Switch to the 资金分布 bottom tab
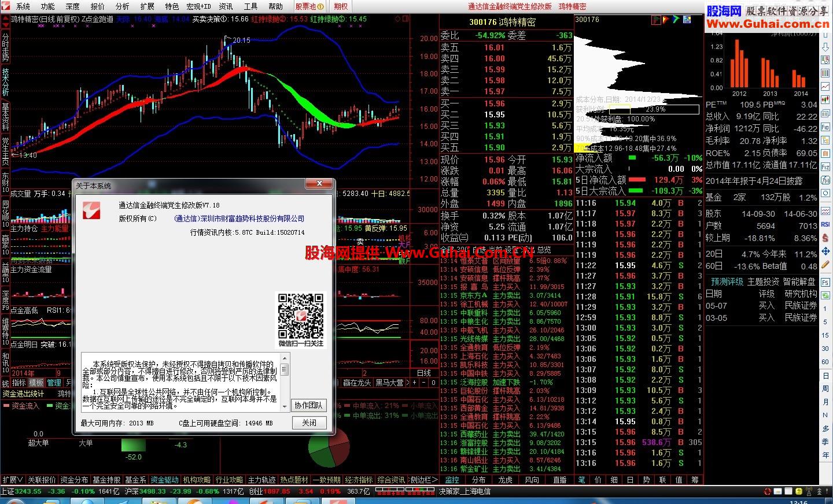Screen dimensions: 833x504 click(x=74, y=480)
